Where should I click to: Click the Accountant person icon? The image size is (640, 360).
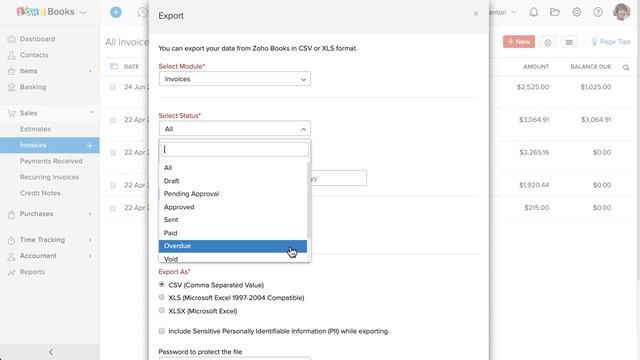(x=11, y=256)
